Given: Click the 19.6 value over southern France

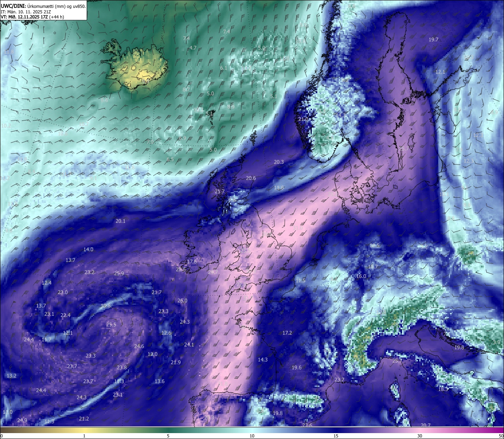Looking at the screenshot, I should pos(296,367).
